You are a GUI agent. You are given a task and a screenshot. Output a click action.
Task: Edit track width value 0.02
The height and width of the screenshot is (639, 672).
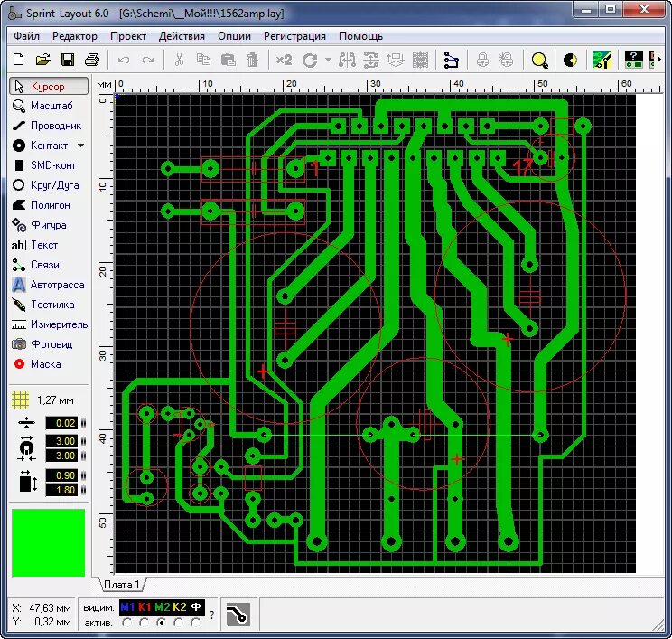point(61,423)
